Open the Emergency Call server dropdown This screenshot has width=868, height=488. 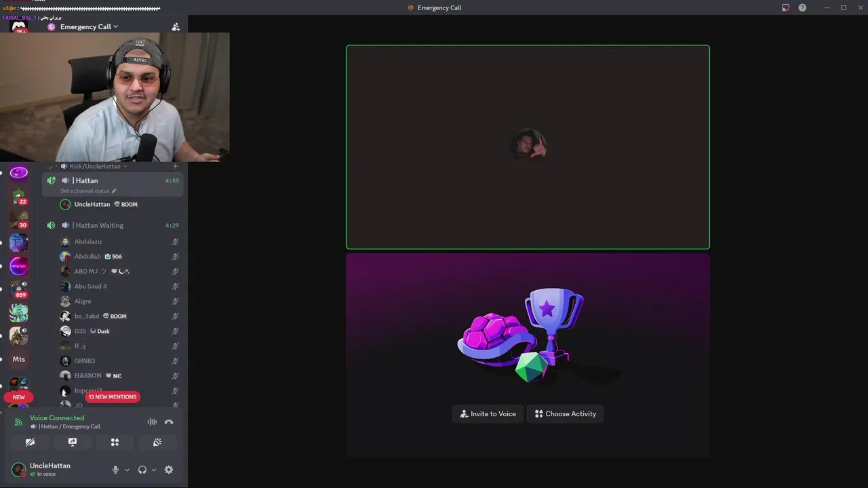coord(89,27)
